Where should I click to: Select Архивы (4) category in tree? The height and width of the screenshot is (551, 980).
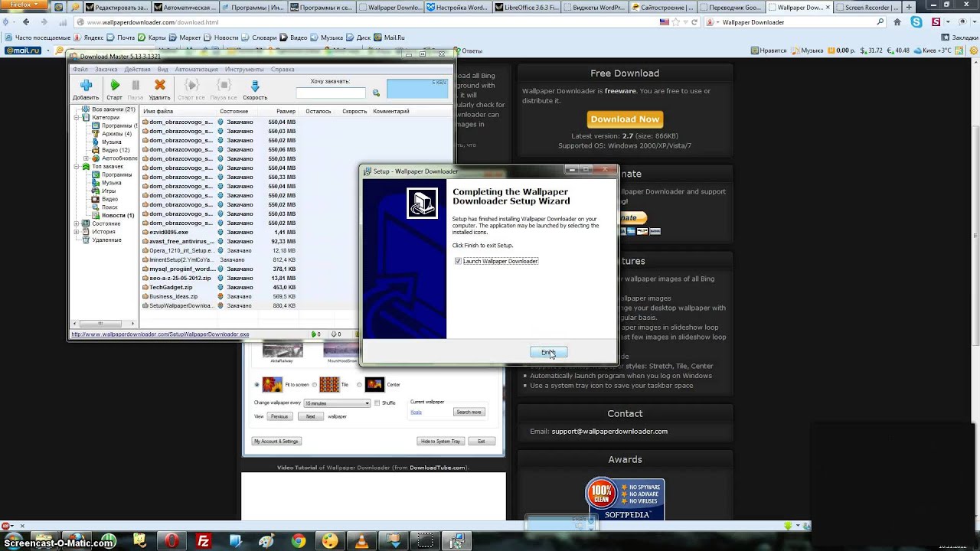tap(110, 134)
